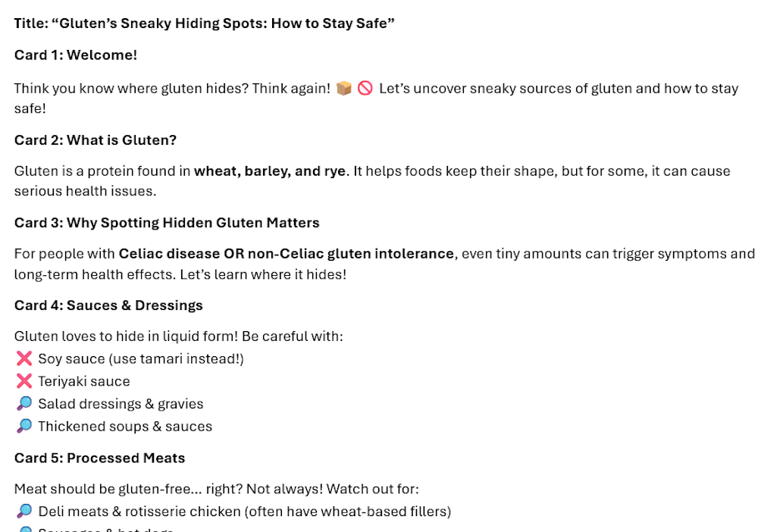Click the Card 5: Processed Meats heading
The width and height of the screenshot is (761, 532).
point(99,458)
